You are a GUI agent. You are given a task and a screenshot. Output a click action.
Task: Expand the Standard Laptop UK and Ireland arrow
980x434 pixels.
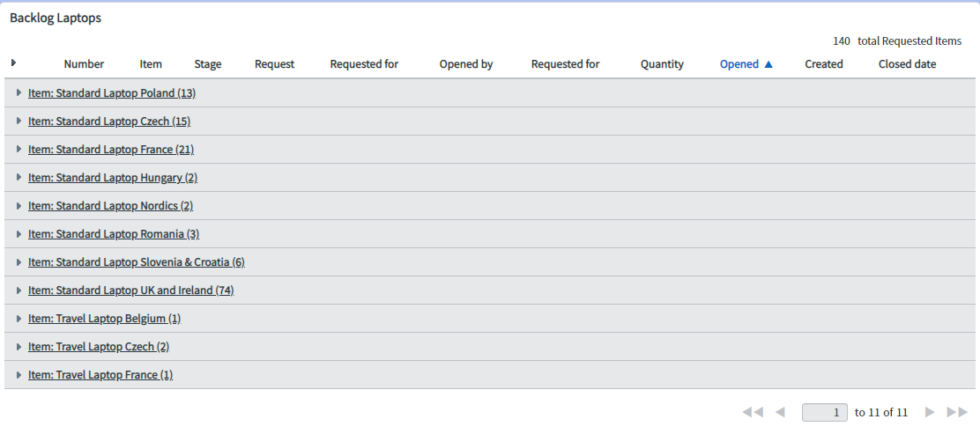coord(19,290)
